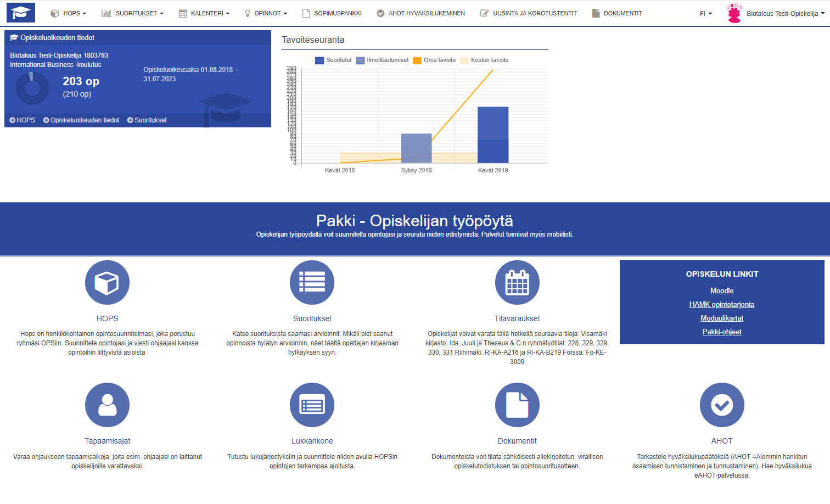The height and width of the screenshot is (504, 830).
Task: Follow the Moodle link
Action: (722, 291)
